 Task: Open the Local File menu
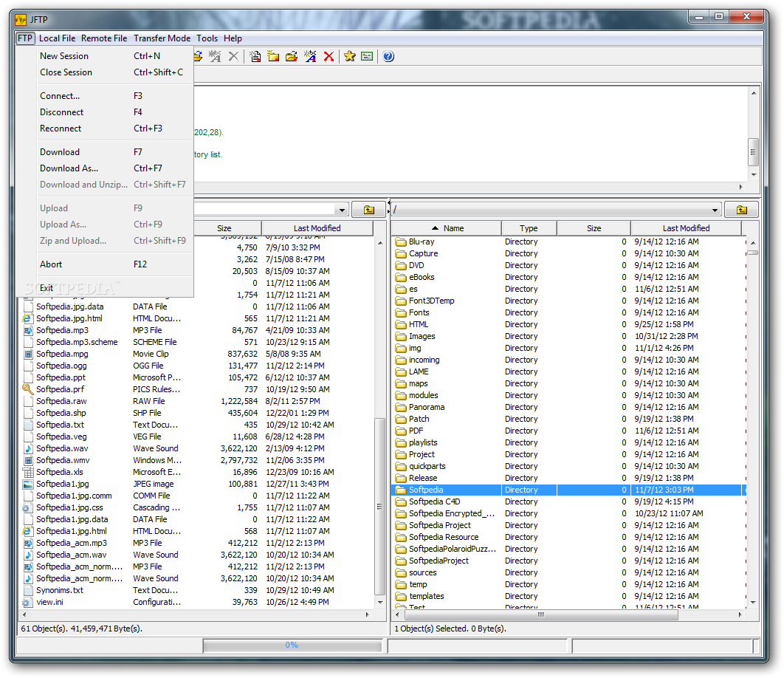pyautogui.click(x=57, y=38)
